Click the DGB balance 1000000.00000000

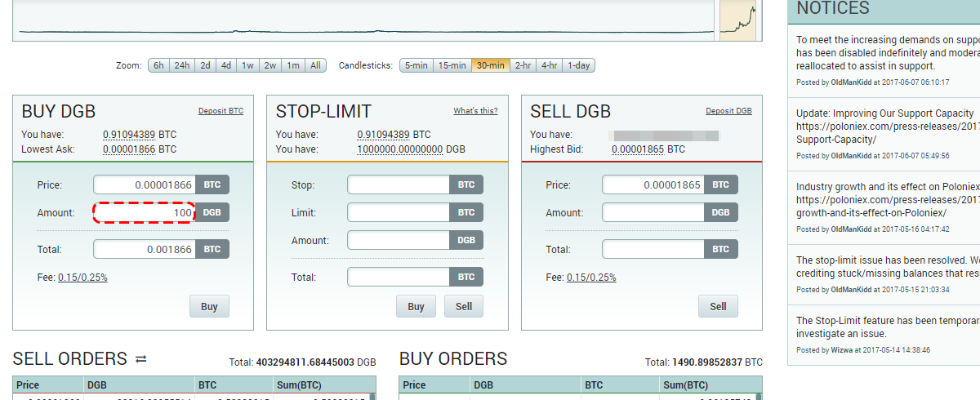tap(400, 149)
